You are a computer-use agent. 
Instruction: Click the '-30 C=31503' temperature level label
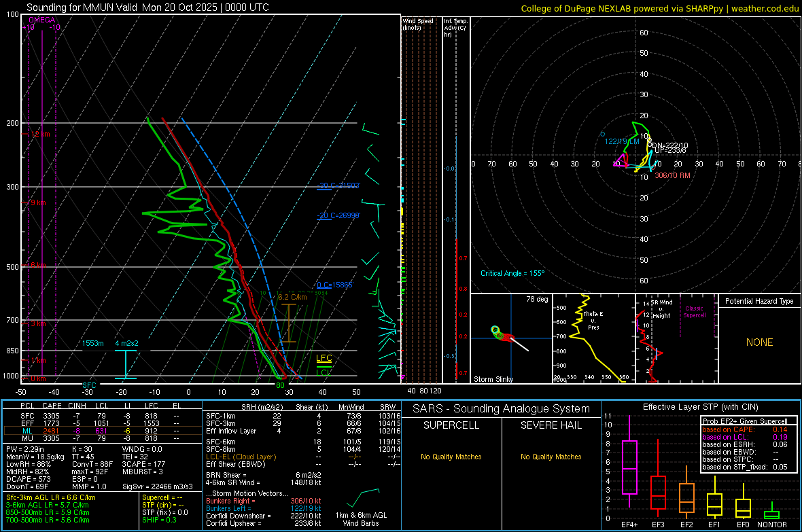coord(339,185)
